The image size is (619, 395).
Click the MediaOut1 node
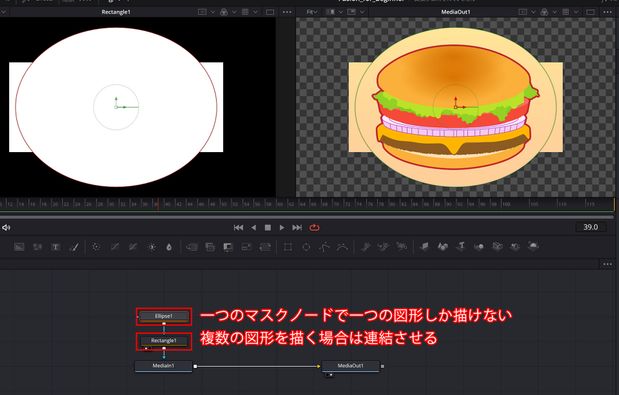point(351,366)
